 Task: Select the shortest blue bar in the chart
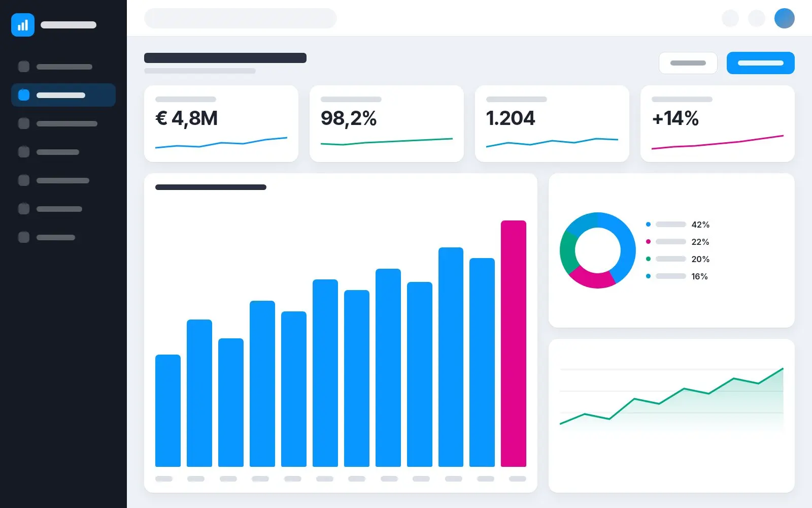pyautogui.click(x=168, y=410)
